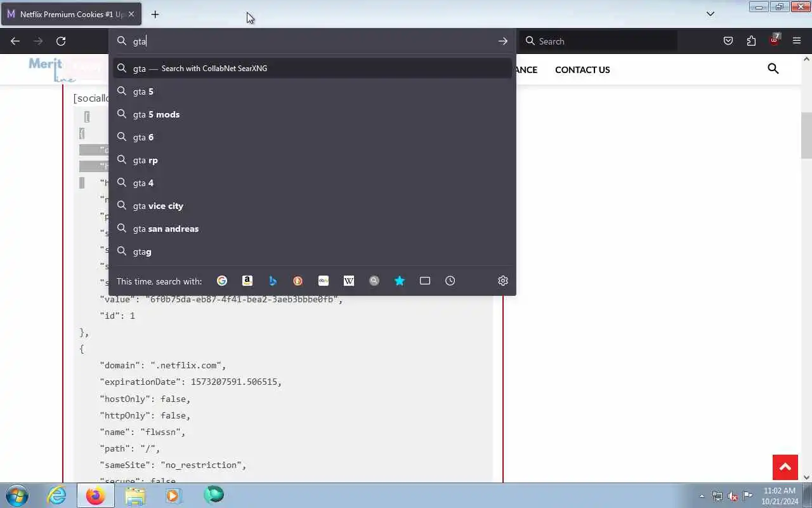Image resolution: width=812 pixels, height=508 pixels.
Task: Show hidden tray icons arrow
Action: point(702,496)
